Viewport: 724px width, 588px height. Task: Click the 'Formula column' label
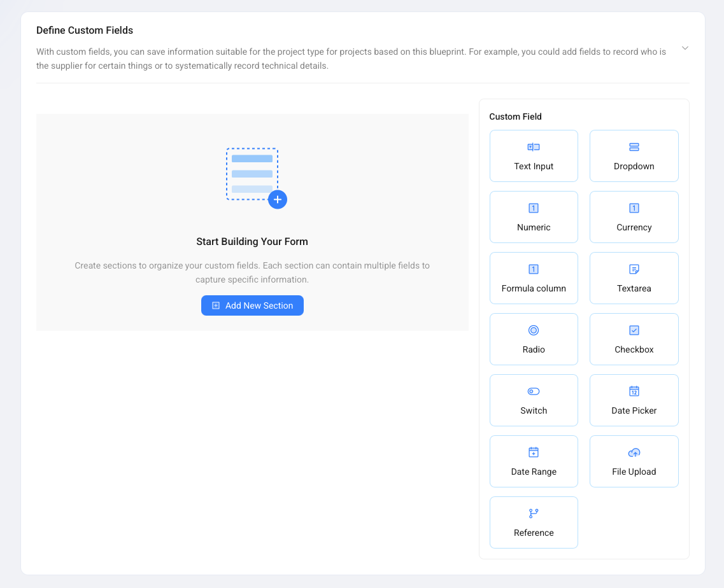(x=534, y=288)
